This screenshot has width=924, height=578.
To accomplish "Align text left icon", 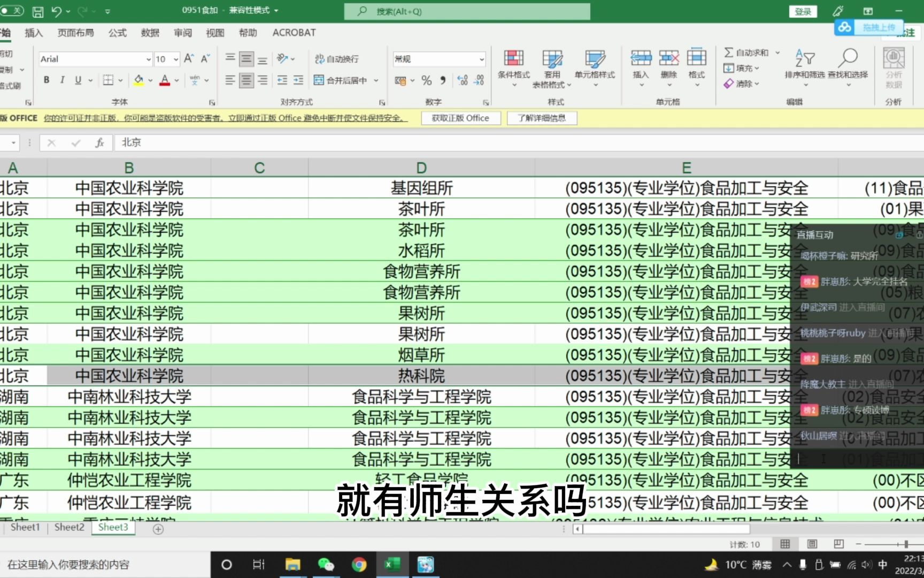I will point(230,80).
